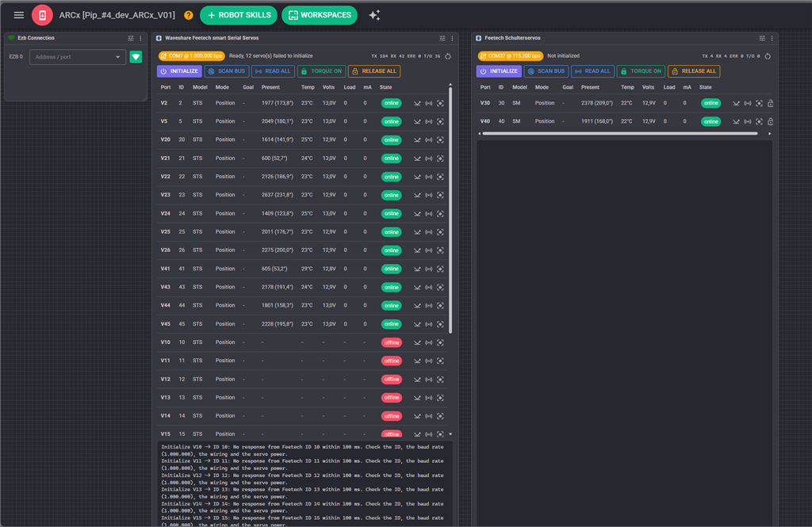
Task: Click Schulterservos table horizontal scrollbar
Action: (620, 134)
